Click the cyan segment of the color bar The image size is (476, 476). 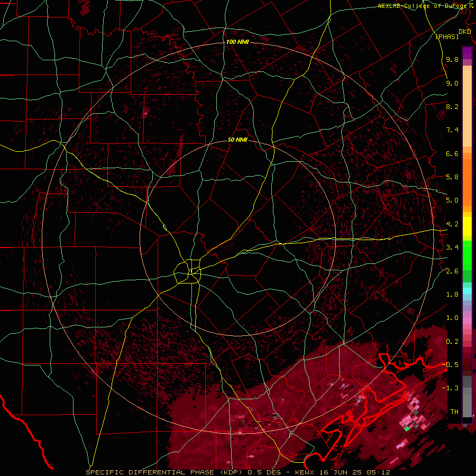coord(467,291)
